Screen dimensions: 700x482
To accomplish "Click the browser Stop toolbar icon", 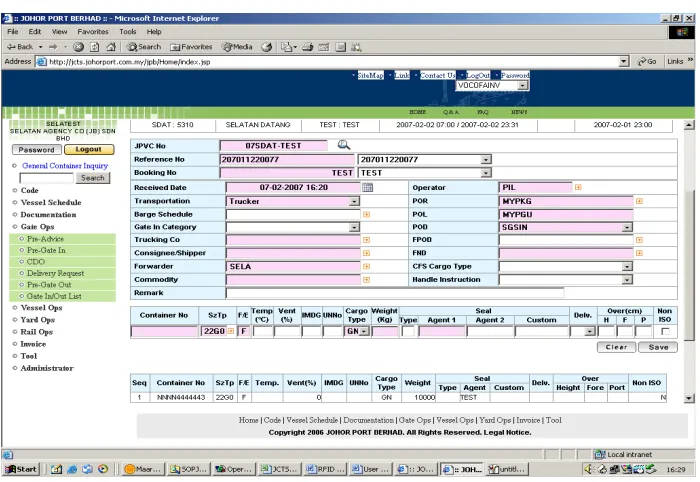I will 79,47.
